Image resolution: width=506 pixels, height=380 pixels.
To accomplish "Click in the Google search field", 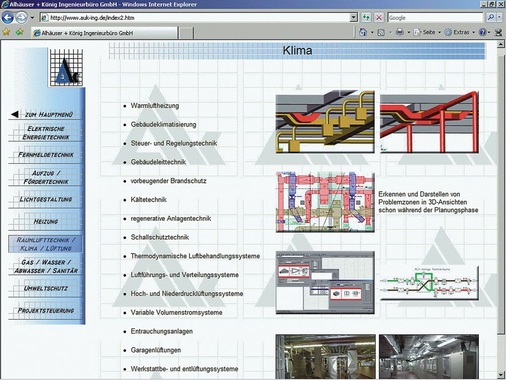I will click(x=435, y=18).
